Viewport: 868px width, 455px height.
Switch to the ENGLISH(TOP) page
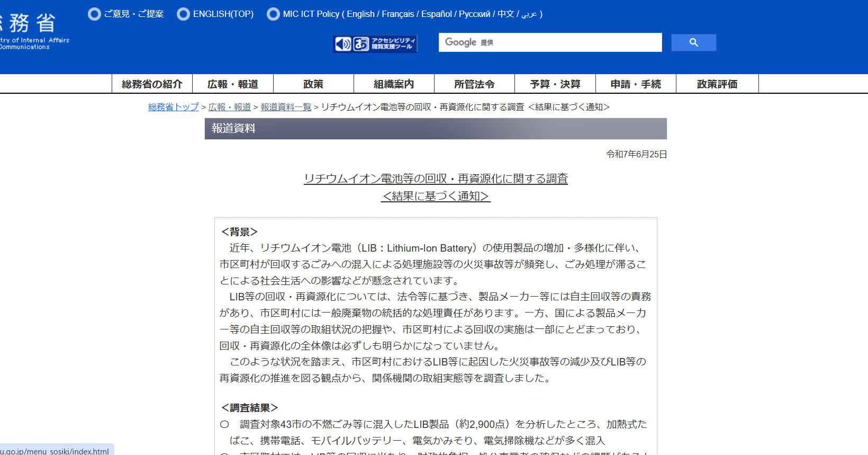[223, 14]
